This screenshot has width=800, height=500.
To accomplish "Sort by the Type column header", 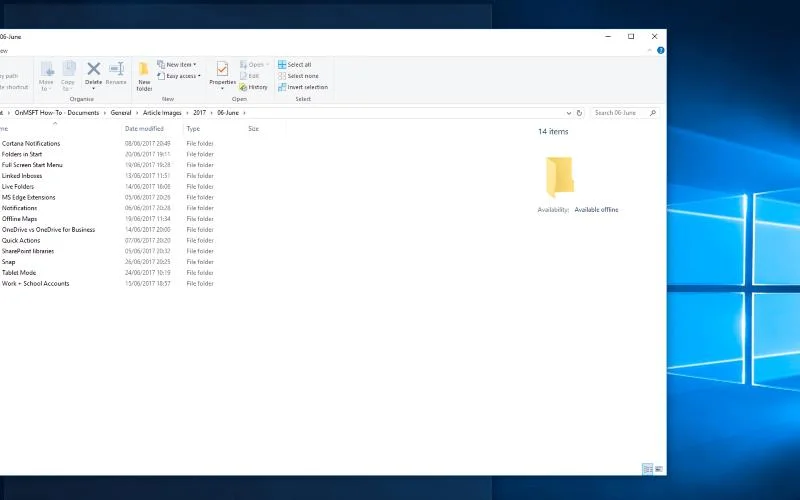I will tap(193, 129).
